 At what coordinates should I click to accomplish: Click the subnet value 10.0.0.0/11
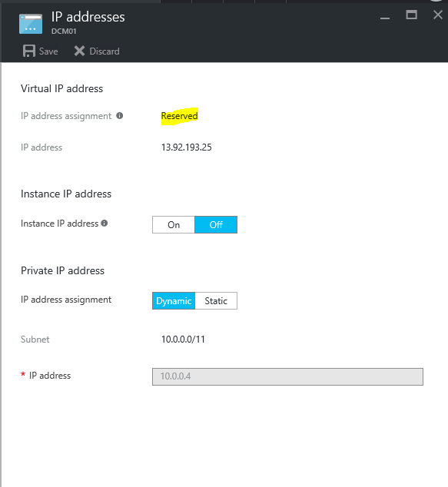point(183,340)
